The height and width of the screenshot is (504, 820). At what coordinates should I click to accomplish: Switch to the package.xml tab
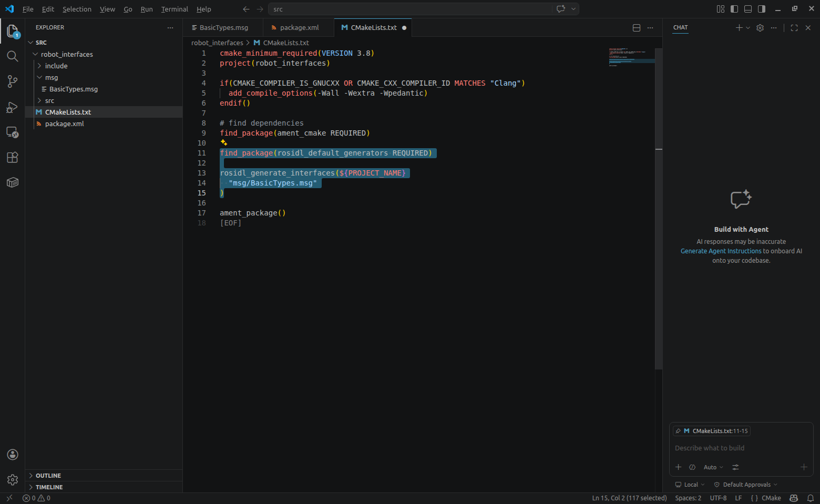click(299, 28)
